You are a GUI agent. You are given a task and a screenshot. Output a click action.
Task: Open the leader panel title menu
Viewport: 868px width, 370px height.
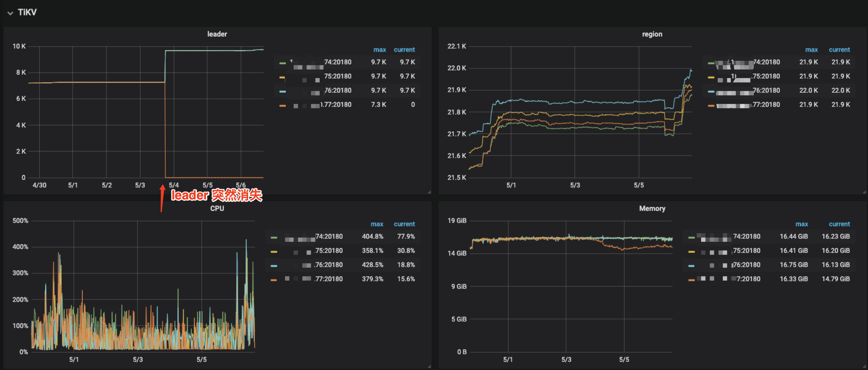click(x=217, y=34)
